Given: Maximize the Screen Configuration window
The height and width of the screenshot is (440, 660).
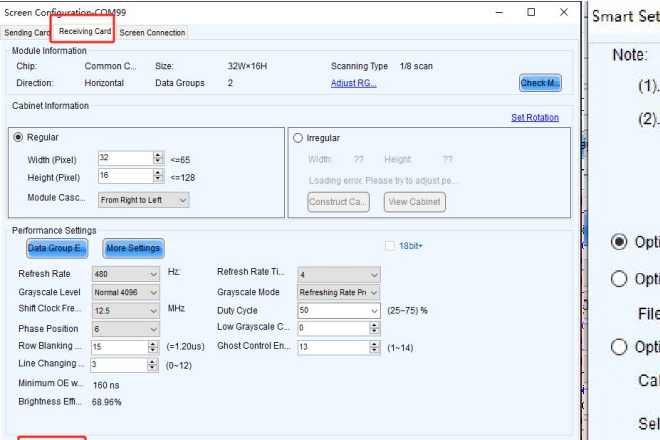Looking at the screenshot, I should coord(531,12).
